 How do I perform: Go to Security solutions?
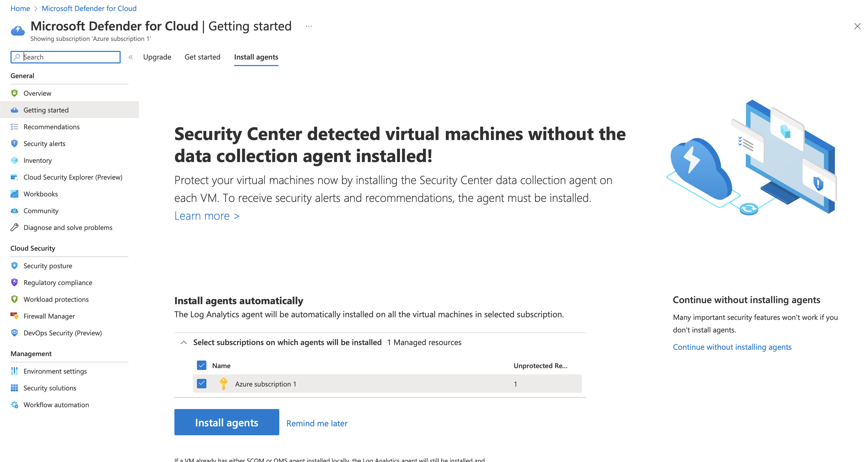click(50, 388)
